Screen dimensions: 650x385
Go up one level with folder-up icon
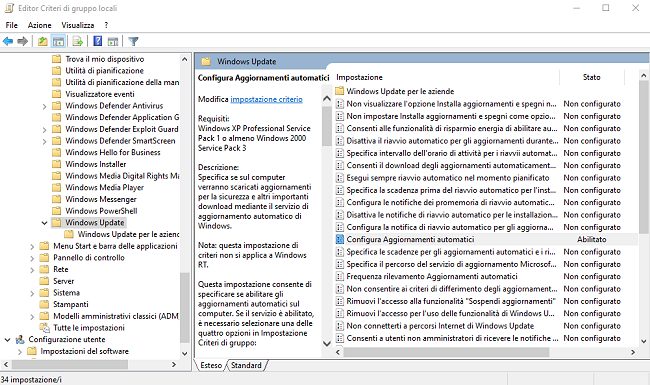[42, 41]
